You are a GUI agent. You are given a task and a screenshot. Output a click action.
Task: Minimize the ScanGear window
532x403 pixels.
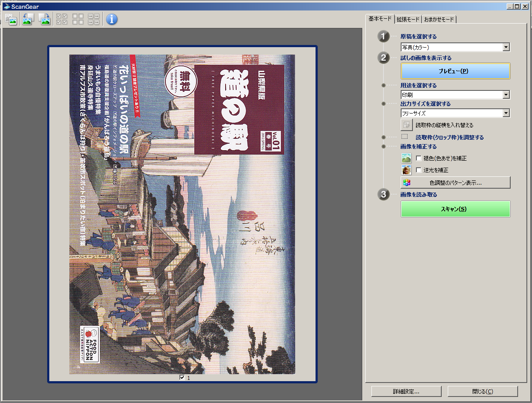click(x=510, y=7)
